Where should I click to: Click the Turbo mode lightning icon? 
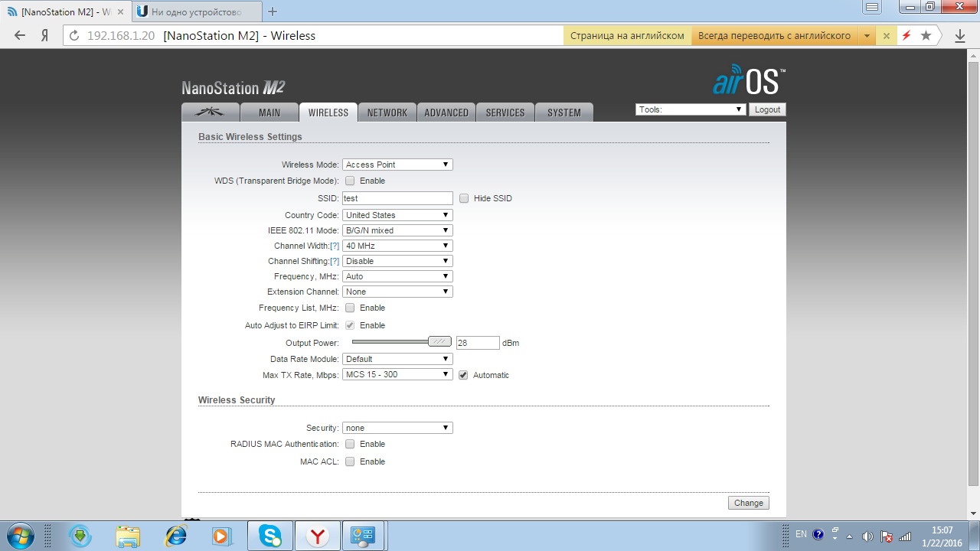click(906, 36)
